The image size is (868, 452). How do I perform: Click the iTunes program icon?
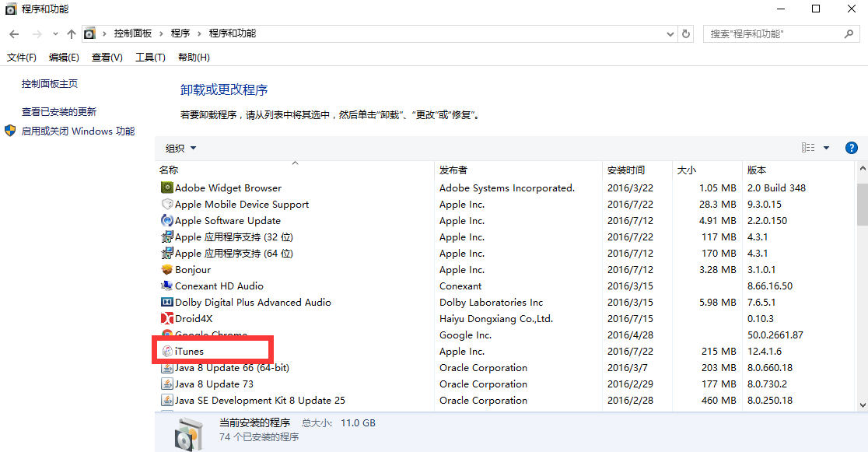[x=166, y=351]
